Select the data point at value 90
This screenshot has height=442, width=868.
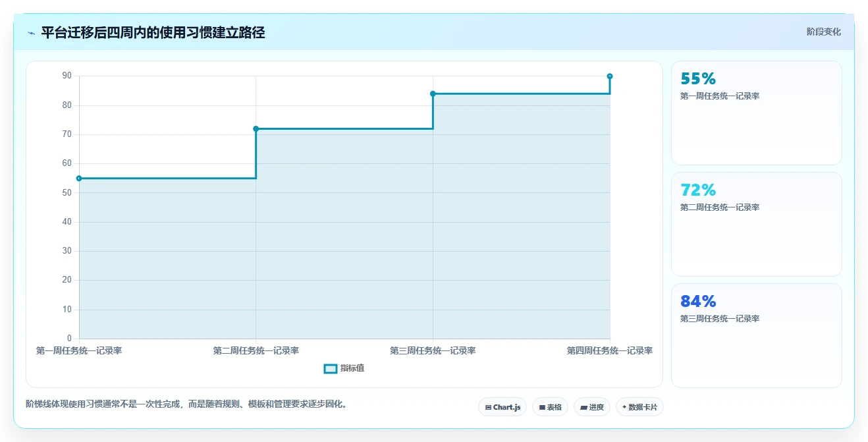(x=610, y=76)
